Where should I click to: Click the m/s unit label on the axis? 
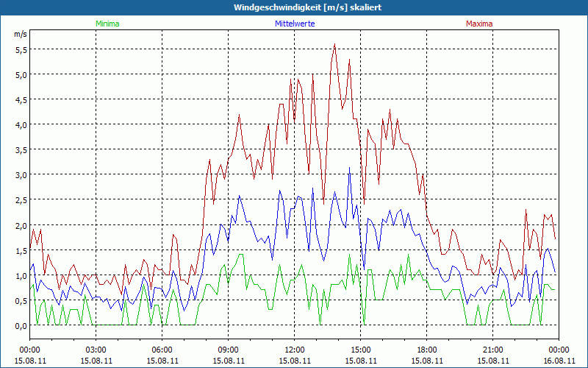click(x=21, y=34)
